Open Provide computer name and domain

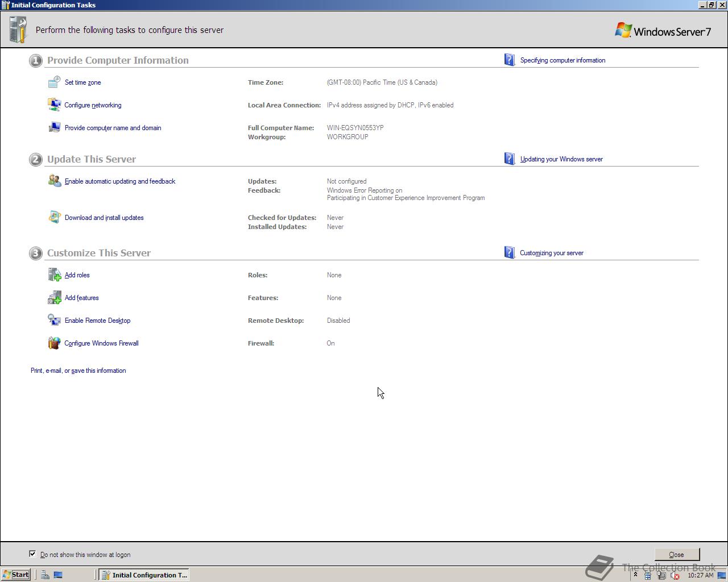113,128
